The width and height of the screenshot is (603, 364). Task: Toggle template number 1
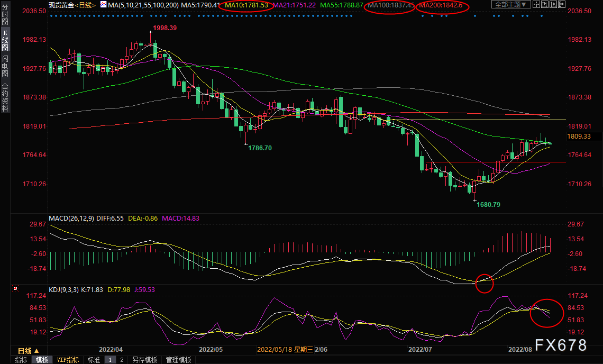[x=110, y=360]
